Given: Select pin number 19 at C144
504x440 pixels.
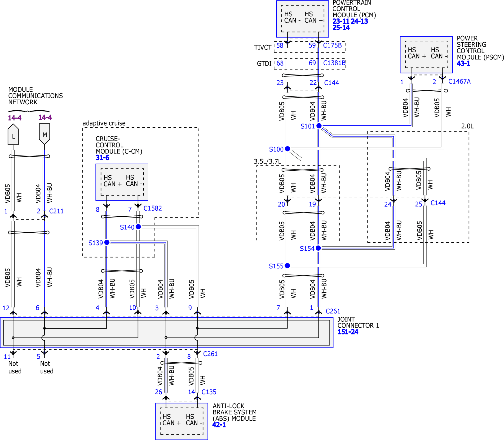Looking at the screenshot, I should pyautogui.click(x=312, y=204).
